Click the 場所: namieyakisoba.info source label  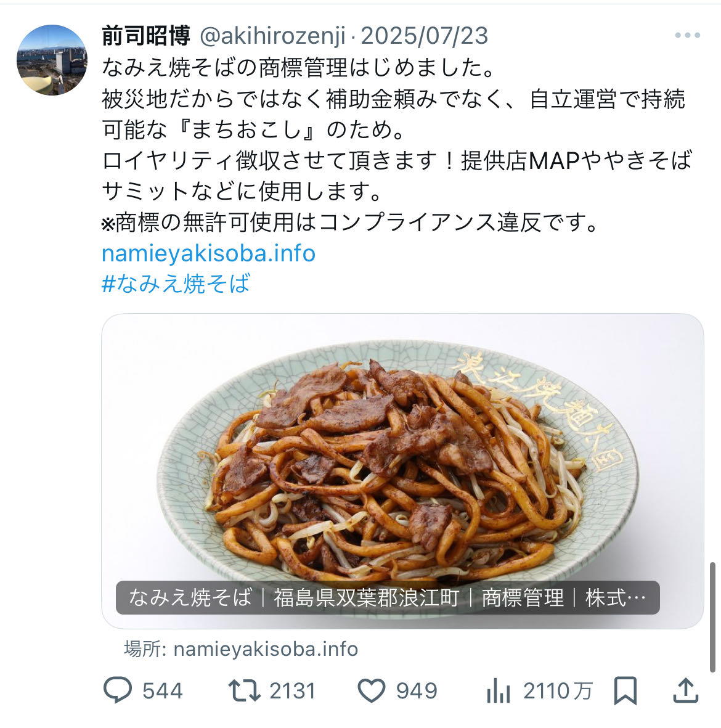tap(241, 649)
